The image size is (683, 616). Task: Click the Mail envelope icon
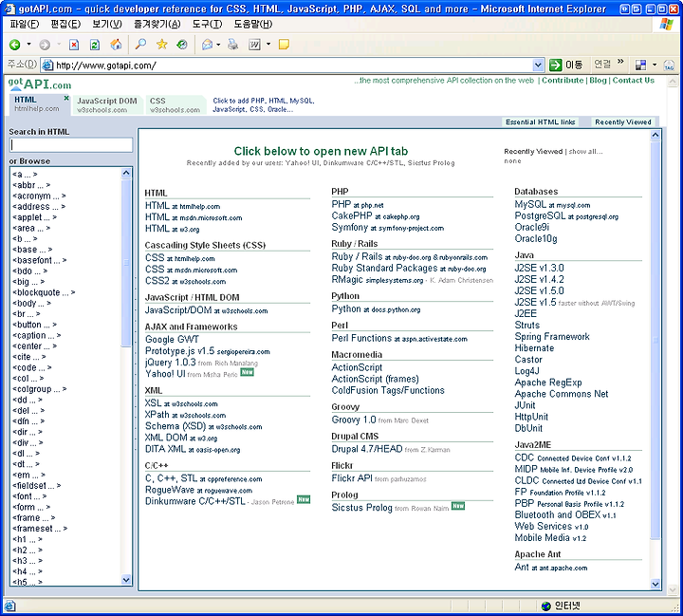tap(208, 45)
